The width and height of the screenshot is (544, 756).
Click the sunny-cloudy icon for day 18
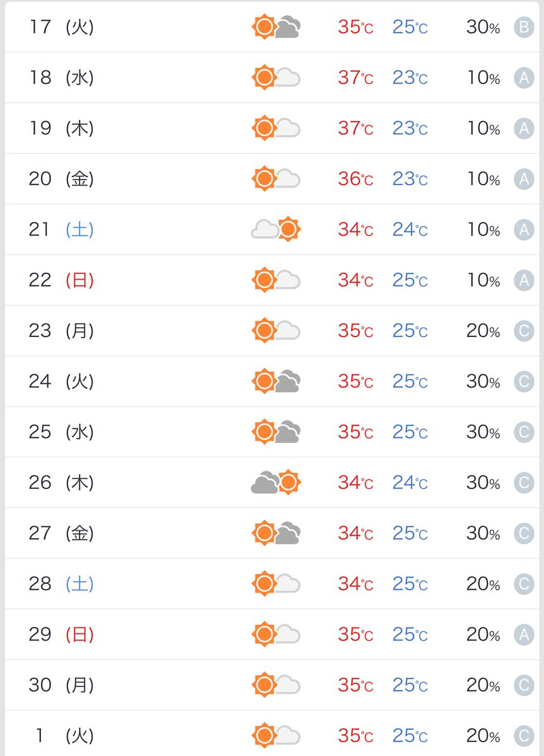275,77
